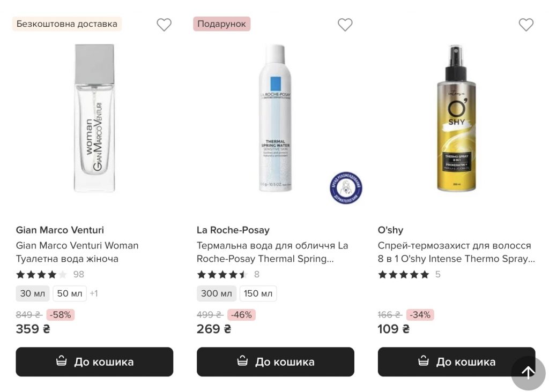The width and height of the screenshot is (549, 392).
Task: Click the scroll-to-top arrow button
Action: (528, 373)
